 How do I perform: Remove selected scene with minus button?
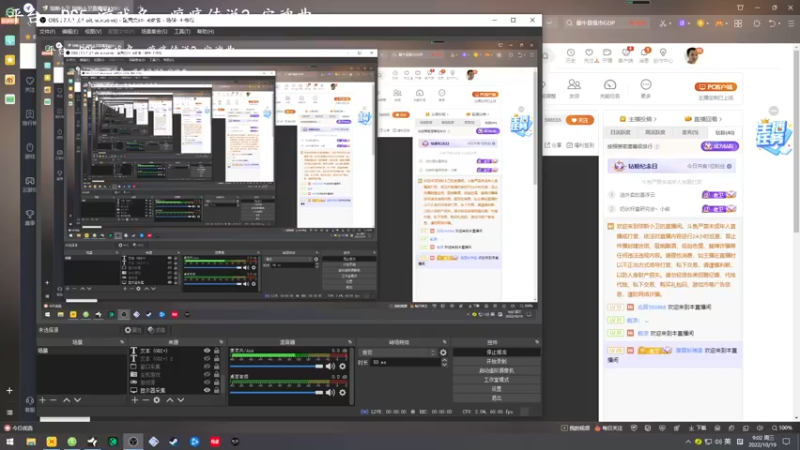click(x=53, y=400)
